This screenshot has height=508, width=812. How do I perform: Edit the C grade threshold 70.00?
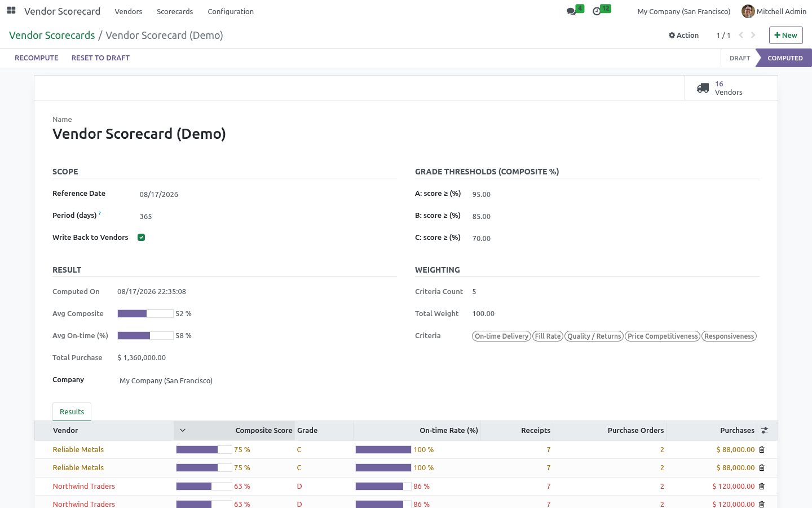615,239
